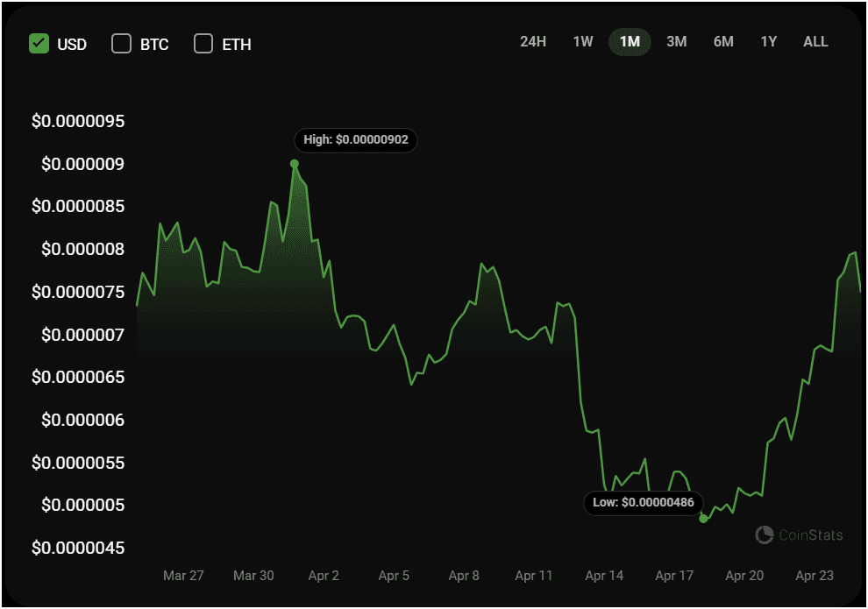868x609 pixels.
Task: Select the peak price marker dot
Action: pyautogui.click(x=295, y=162)
